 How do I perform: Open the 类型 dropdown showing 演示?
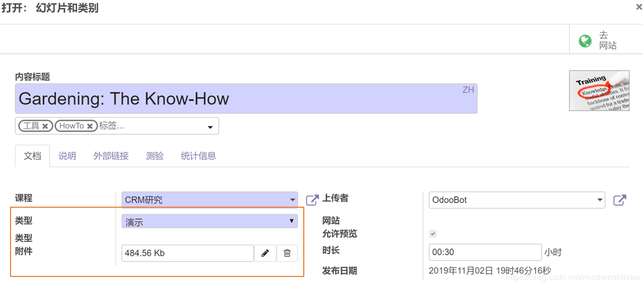[x=291, y=221]
